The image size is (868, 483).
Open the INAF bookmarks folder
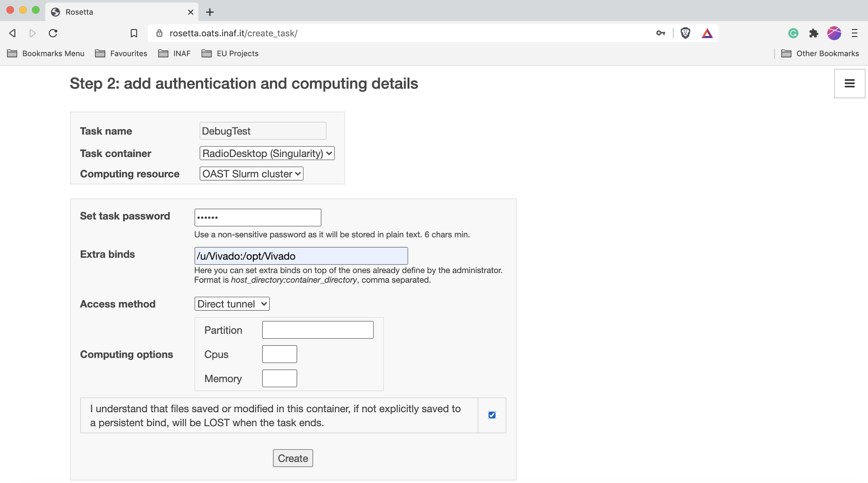point(174,53)
